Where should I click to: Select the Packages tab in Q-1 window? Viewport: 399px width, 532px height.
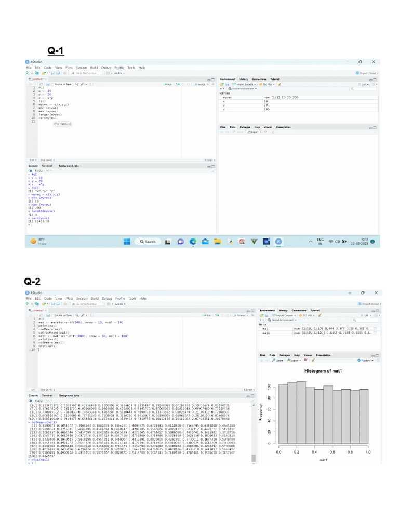click(x=245, y=126)
